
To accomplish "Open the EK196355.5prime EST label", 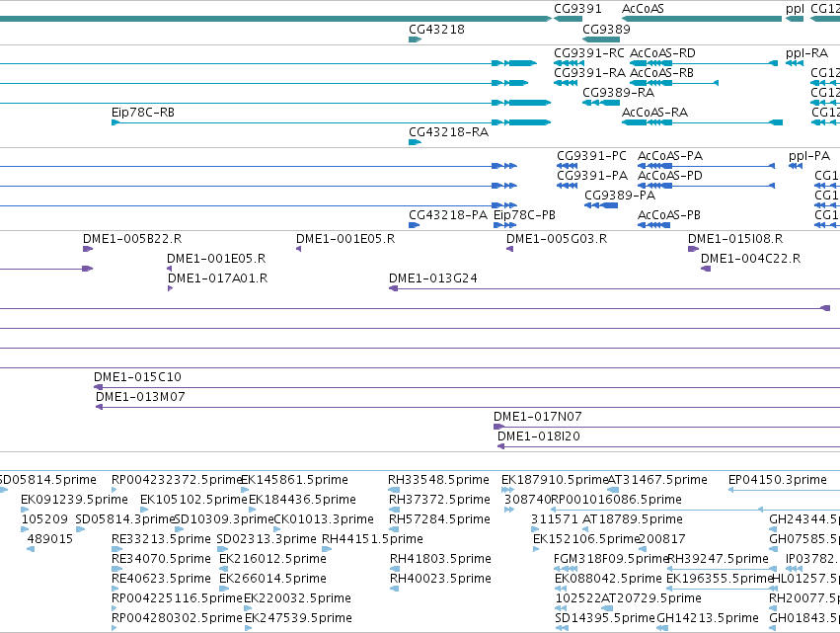I will [x=720, y=579].
